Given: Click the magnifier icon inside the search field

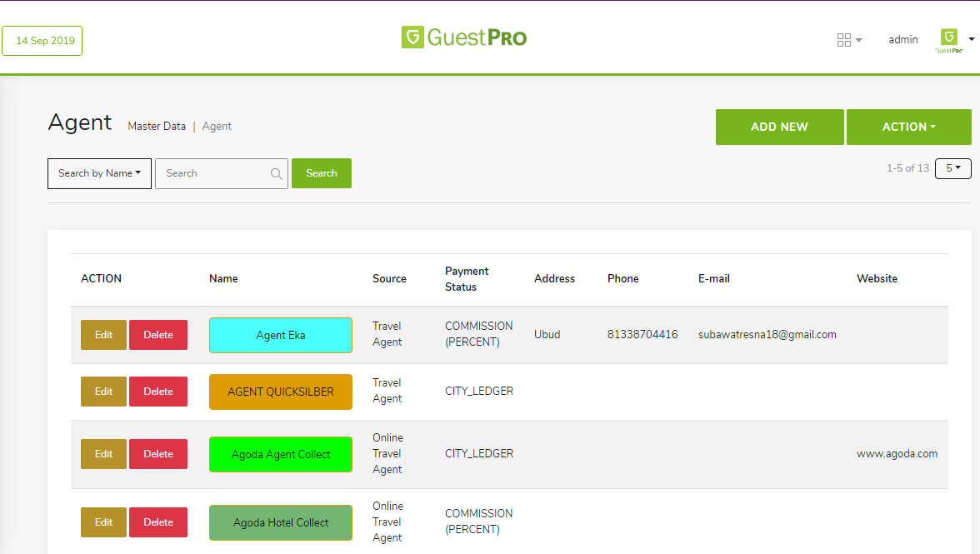Looking at the screenshot, I should tap(276, 173).
